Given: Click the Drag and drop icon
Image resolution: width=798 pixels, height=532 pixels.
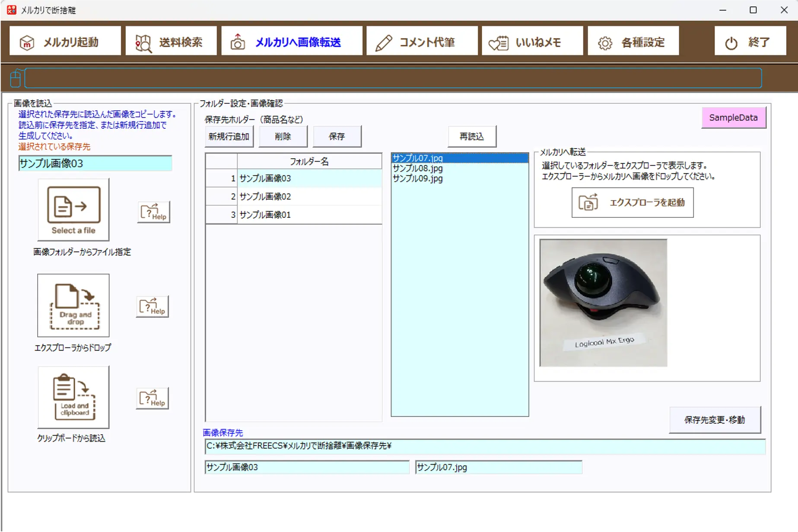Looking at the screenshot, I should click(x=73, y=306).
